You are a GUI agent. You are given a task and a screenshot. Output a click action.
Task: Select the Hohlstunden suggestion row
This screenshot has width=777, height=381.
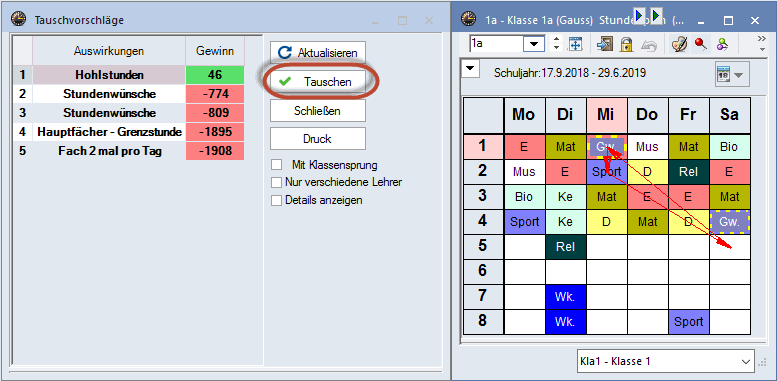coord(129,75)
